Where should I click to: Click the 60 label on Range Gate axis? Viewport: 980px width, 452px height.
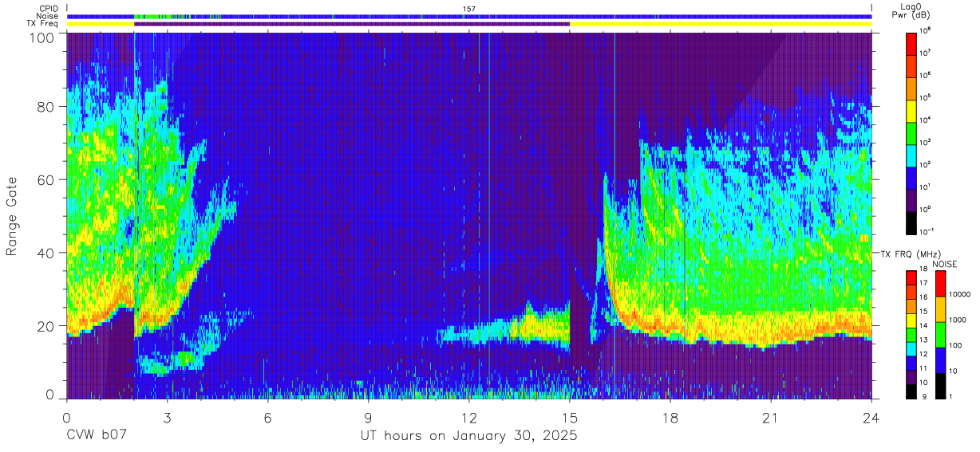(46, 179)
